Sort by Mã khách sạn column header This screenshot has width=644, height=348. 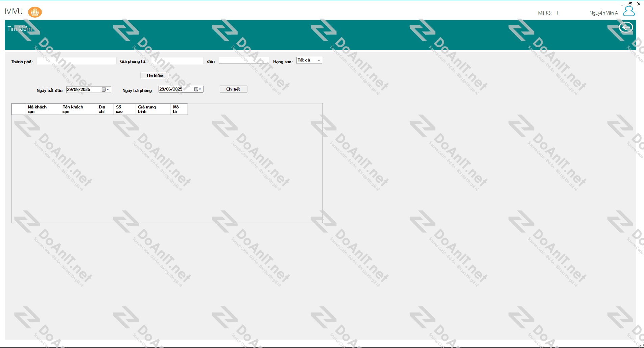point(43,109)
